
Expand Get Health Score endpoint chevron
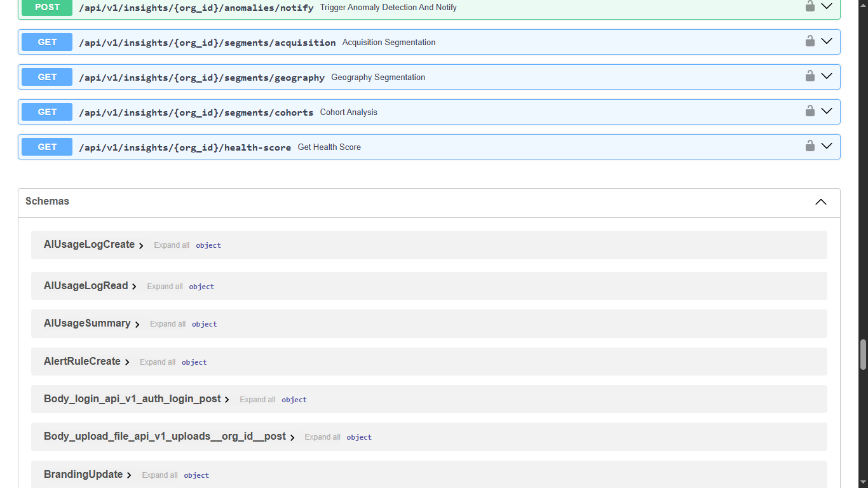pos(827,146)
